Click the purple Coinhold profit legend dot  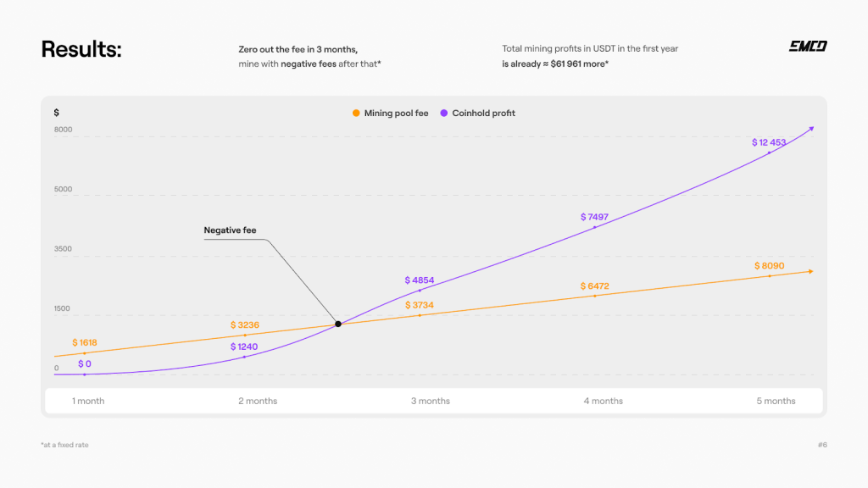click(443, 114)
